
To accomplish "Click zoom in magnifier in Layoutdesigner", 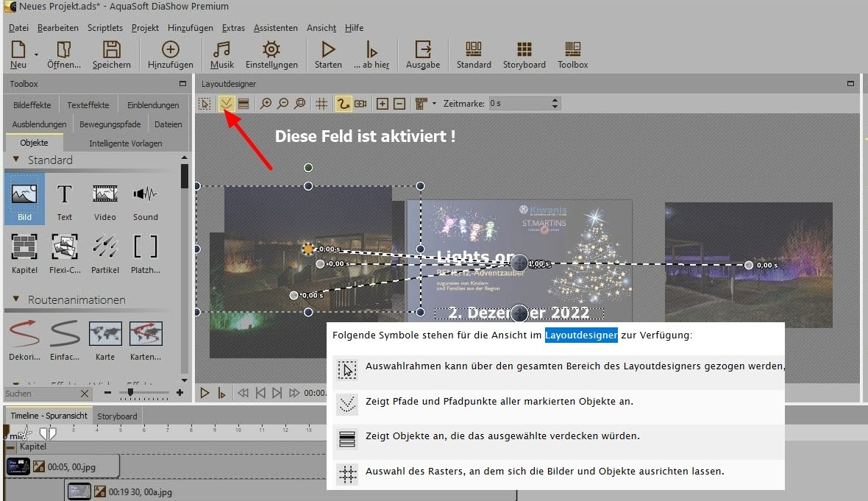I will [266, 104].
